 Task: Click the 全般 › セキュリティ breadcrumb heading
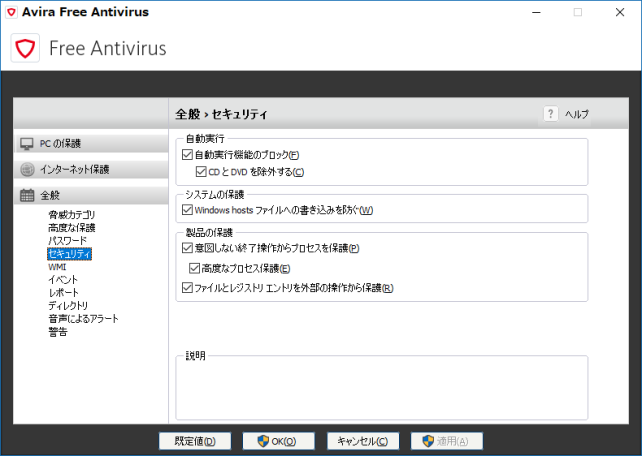(x=221, y=114)
